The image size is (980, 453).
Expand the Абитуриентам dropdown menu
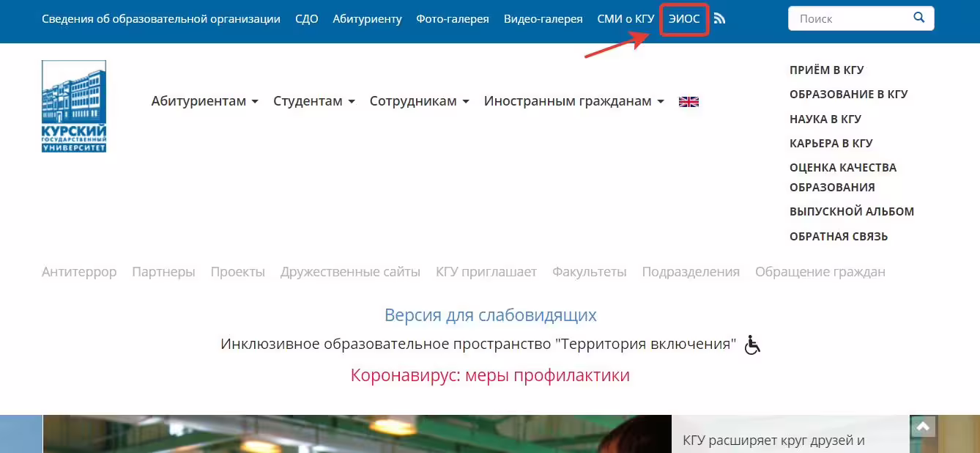tap(205, 101)
